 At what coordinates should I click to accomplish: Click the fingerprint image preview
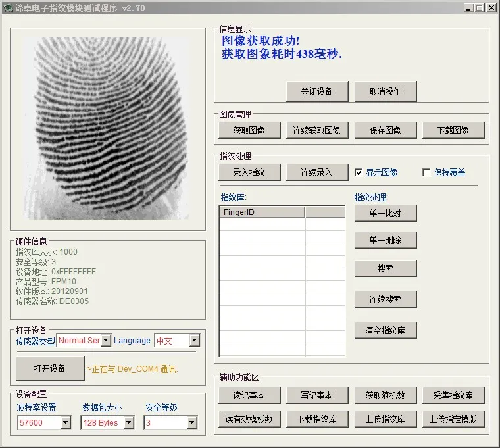[108, 128]
